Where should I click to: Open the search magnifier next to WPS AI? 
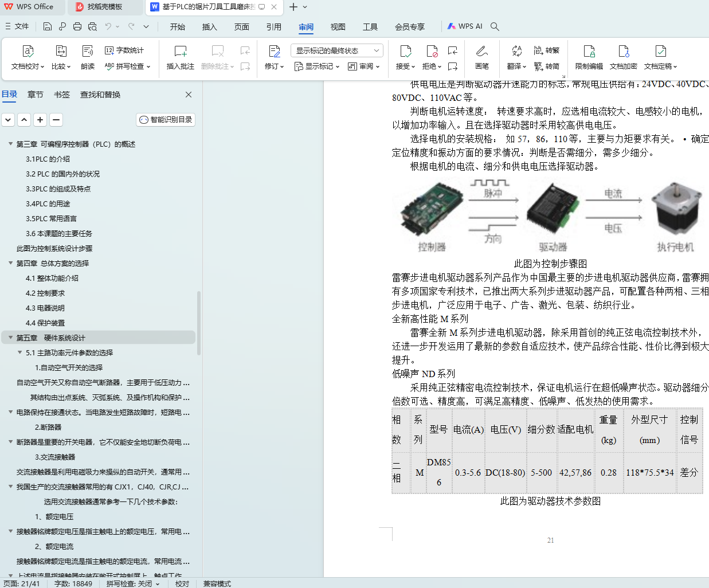pyautogui.click(x=495, y=26)
